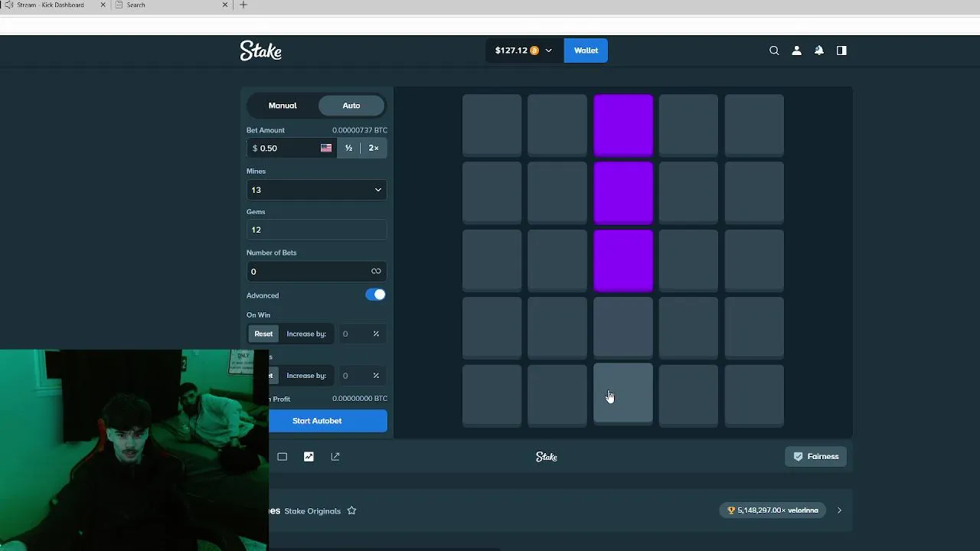The image size is (980, 551).
Task: Select the bottom-left grid tile
Action: coord(492,396)
